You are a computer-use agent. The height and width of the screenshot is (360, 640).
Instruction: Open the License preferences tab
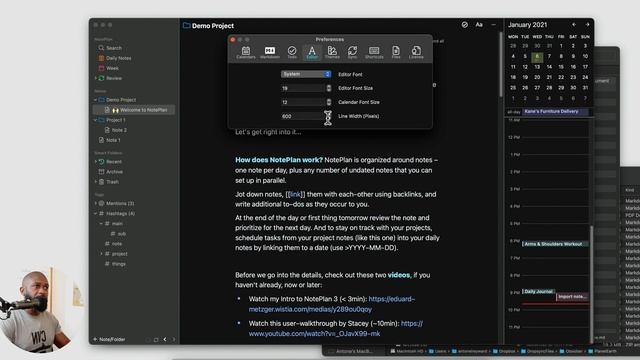pos(416,52)
